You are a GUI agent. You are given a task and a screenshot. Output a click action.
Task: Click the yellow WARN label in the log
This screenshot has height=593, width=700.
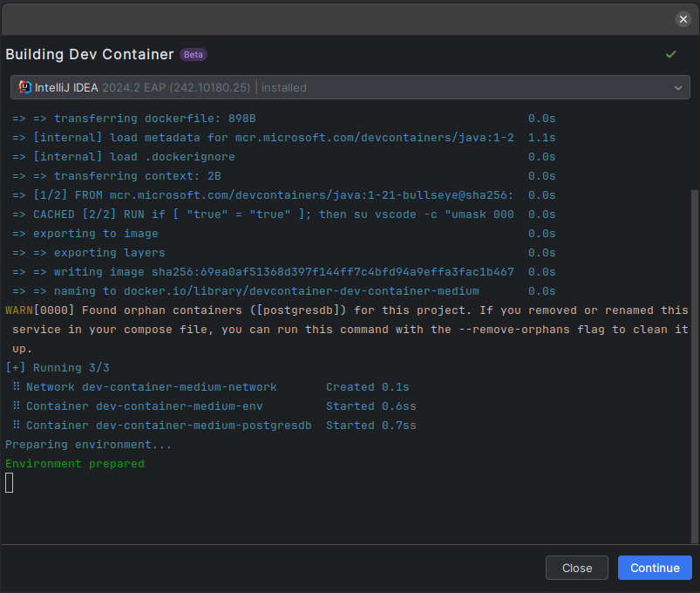pos(19,310)
